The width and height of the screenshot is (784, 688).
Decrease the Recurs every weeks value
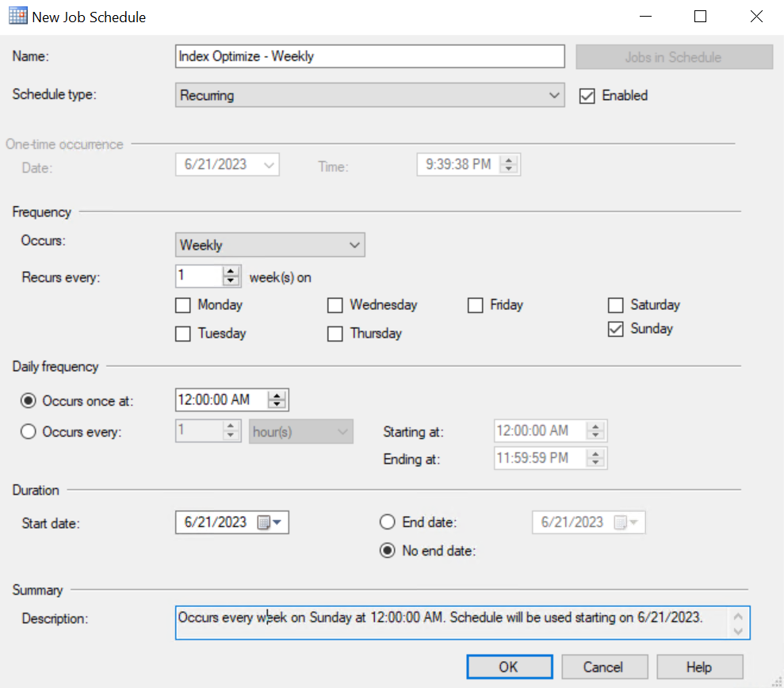click(231, 281)
